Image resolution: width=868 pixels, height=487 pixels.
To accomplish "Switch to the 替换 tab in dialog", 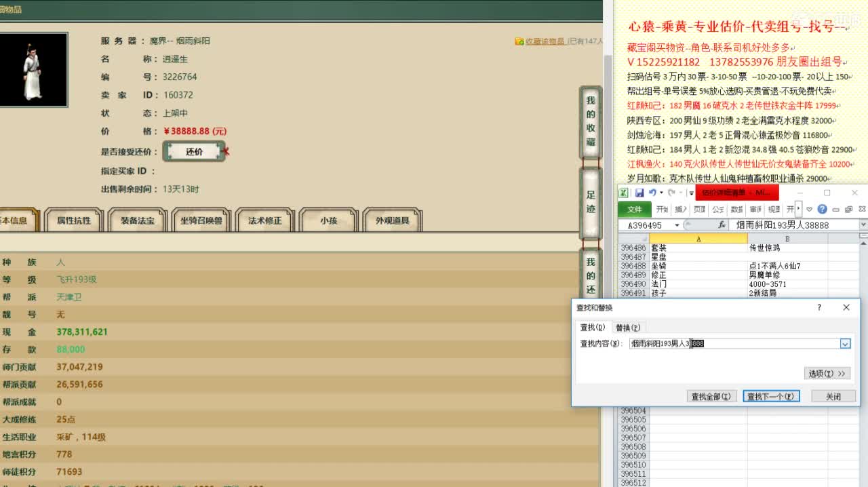I will [628, 328].
